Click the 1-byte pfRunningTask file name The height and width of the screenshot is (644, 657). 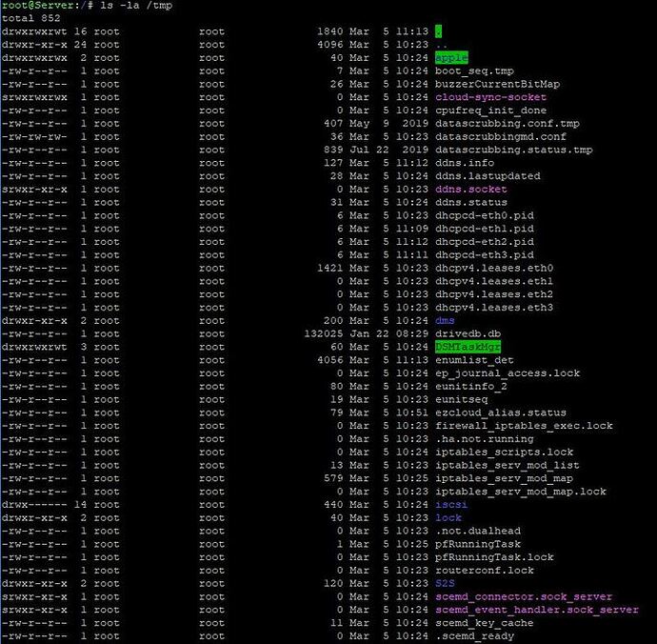(478, 544)
